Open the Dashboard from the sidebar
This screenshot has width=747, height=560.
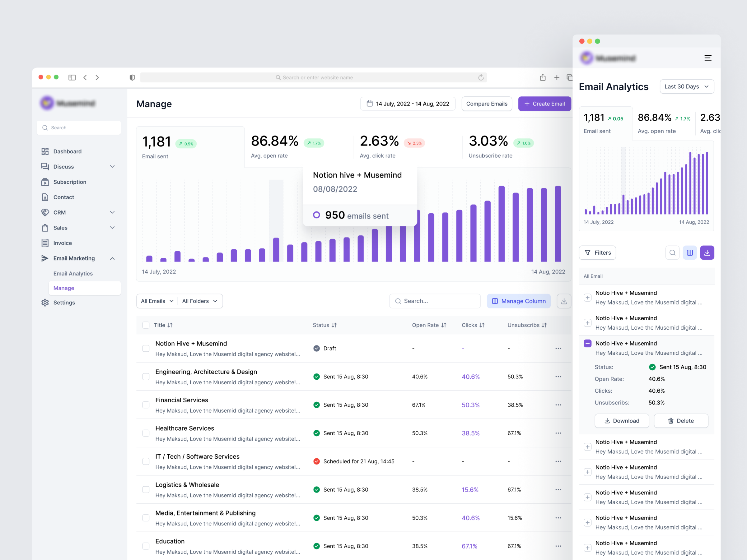click(67, 151)
